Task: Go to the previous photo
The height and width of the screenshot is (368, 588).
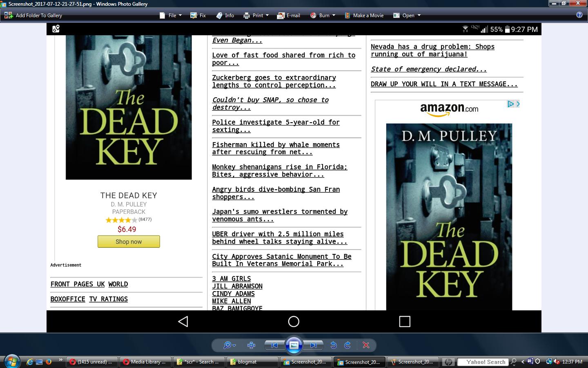Action: [274, 345]
